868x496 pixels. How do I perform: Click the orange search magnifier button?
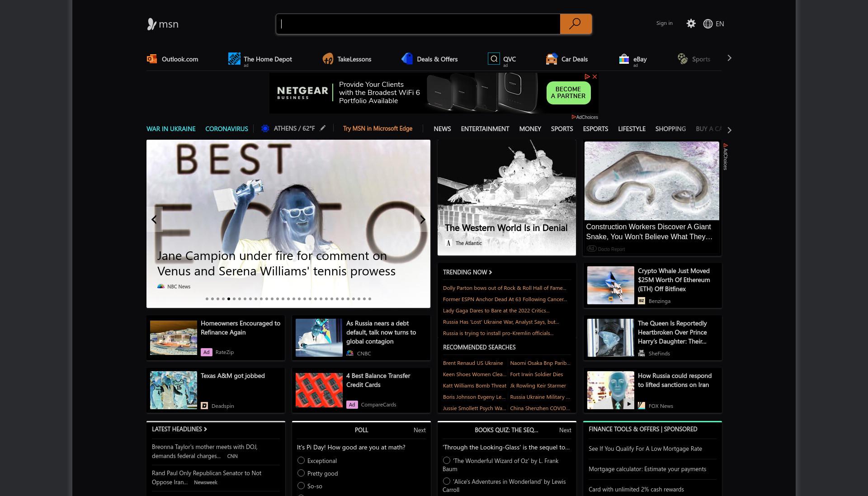pos(576,24)
